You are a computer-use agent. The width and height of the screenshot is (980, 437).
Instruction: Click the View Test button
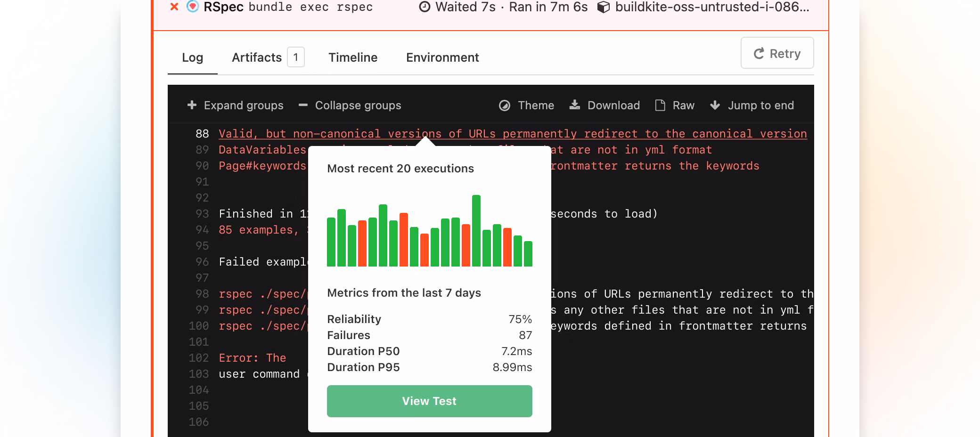[x=430, y=401]
